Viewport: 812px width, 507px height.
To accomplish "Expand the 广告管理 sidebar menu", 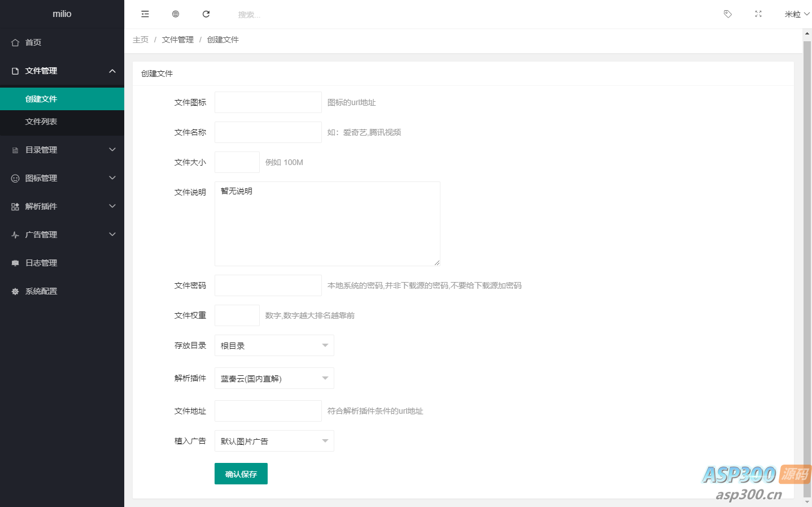I will (62, 235).
